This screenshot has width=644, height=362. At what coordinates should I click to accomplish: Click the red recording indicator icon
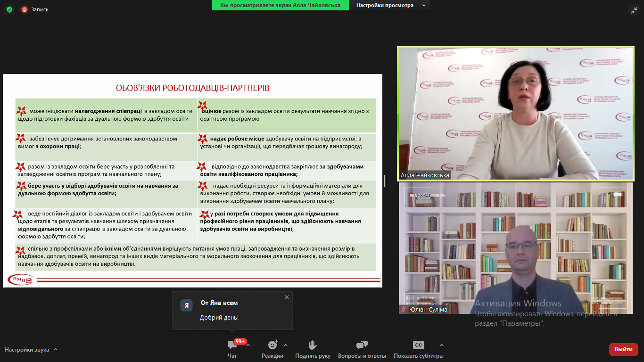25,9
